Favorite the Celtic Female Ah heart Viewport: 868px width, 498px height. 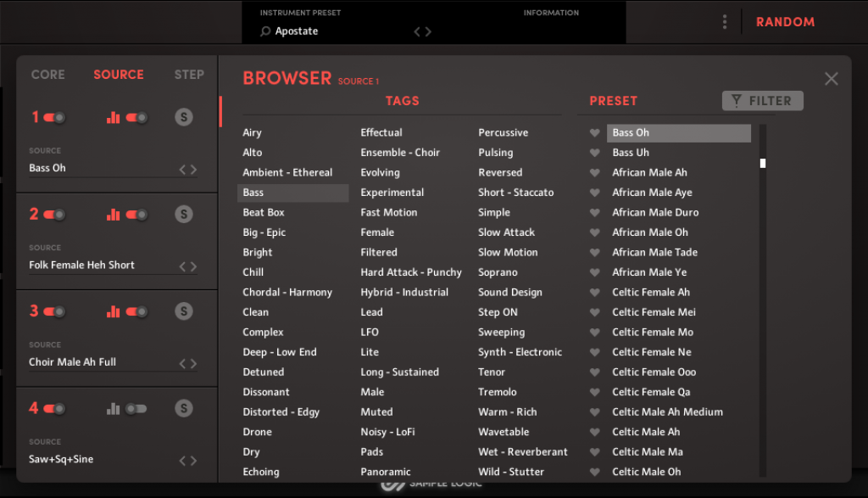pyautogui.click(x=594, y=292)
